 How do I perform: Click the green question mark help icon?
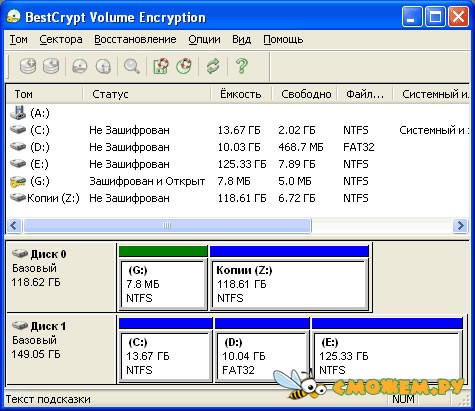coord(242,66)
